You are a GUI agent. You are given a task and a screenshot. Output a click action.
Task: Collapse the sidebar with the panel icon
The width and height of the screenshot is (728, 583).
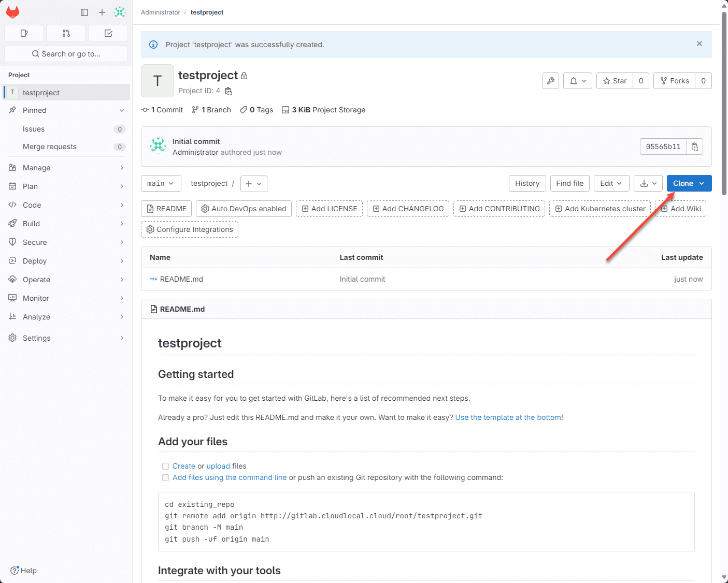click(x=84, y=12)
